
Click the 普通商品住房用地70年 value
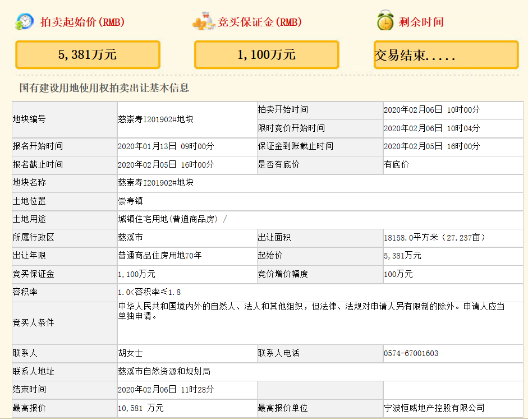pyautogui.click(x=160, y=256)
